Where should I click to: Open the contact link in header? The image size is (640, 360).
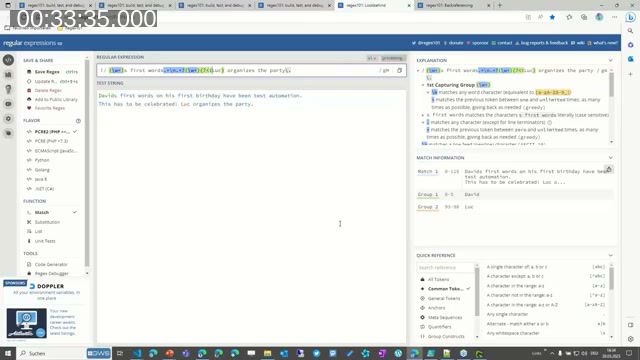point(502,43)
